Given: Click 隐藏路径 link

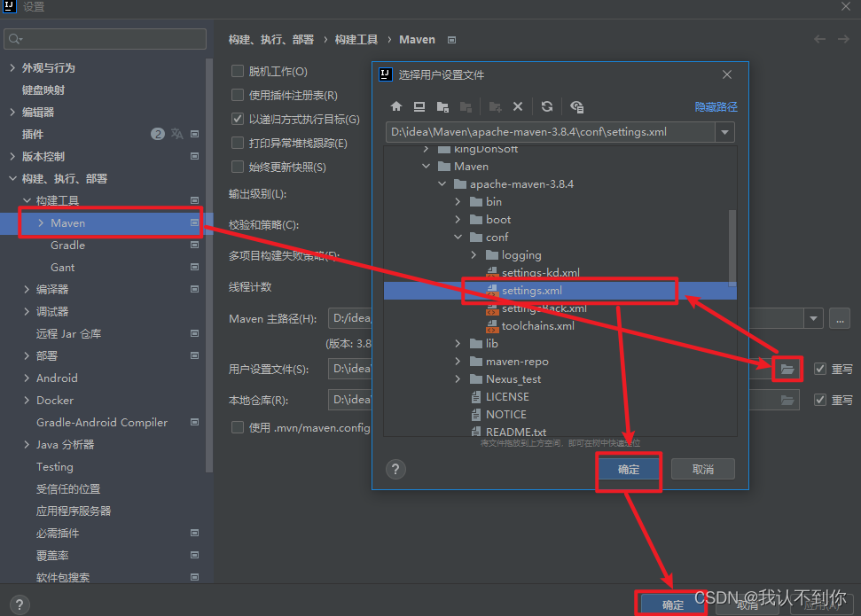Looking at the screenshot, I should click(x=716, y=107).
